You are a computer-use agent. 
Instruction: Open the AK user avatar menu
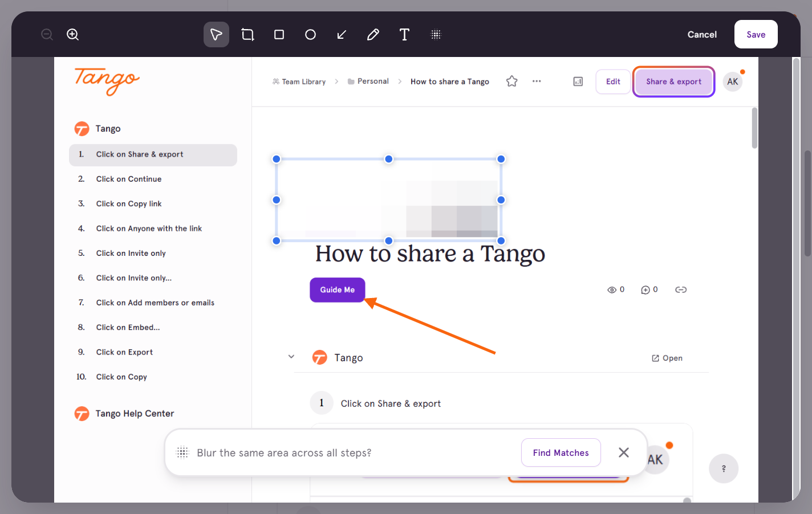(x=733, y=81)
